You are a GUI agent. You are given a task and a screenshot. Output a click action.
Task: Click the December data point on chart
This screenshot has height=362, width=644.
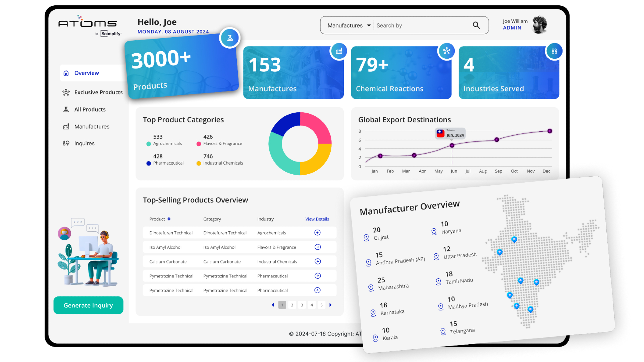tap(549, 131)
